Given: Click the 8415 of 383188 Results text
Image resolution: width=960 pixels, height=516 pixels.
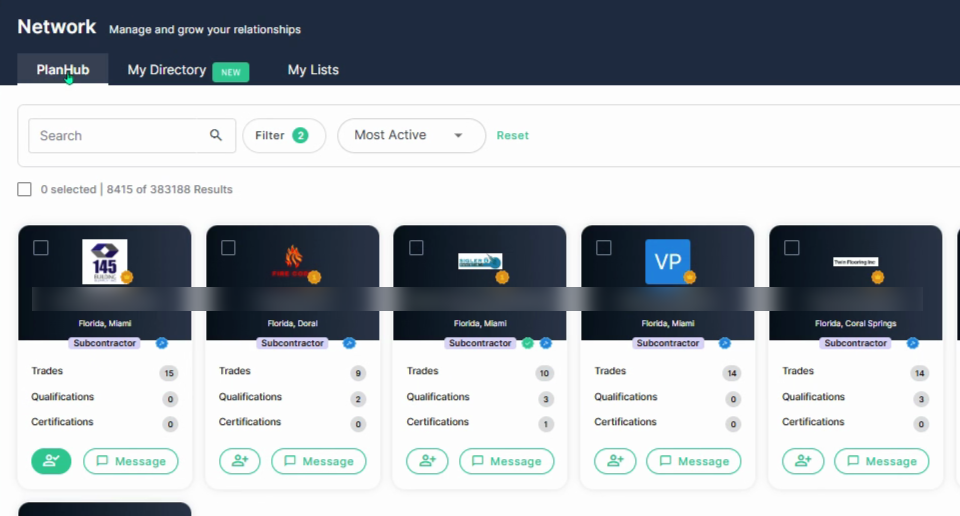Looking at the screenshot, I should (x=170, y=189).
